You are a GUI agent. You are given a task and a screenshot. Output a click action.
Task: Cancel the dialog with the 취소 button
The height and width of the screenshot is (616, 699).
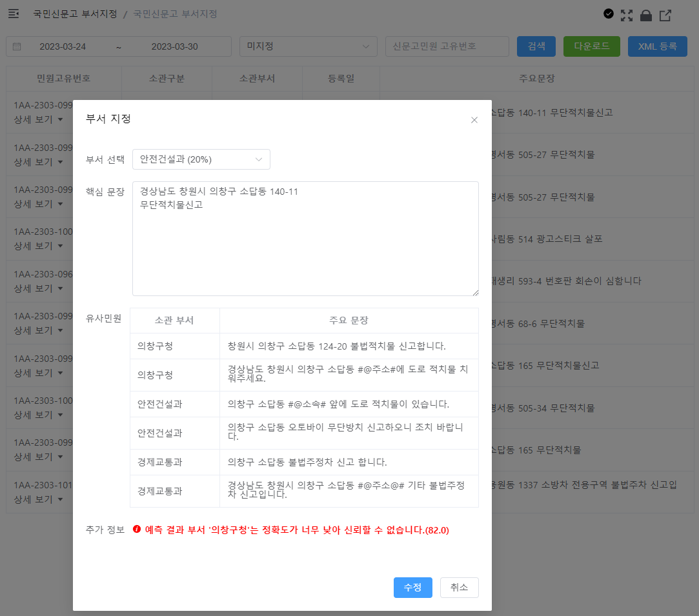[459, 588]
